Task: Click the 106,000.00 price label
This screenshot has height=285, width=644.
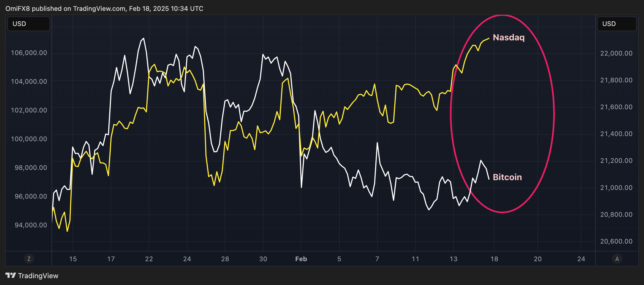Action: point(29,53)
